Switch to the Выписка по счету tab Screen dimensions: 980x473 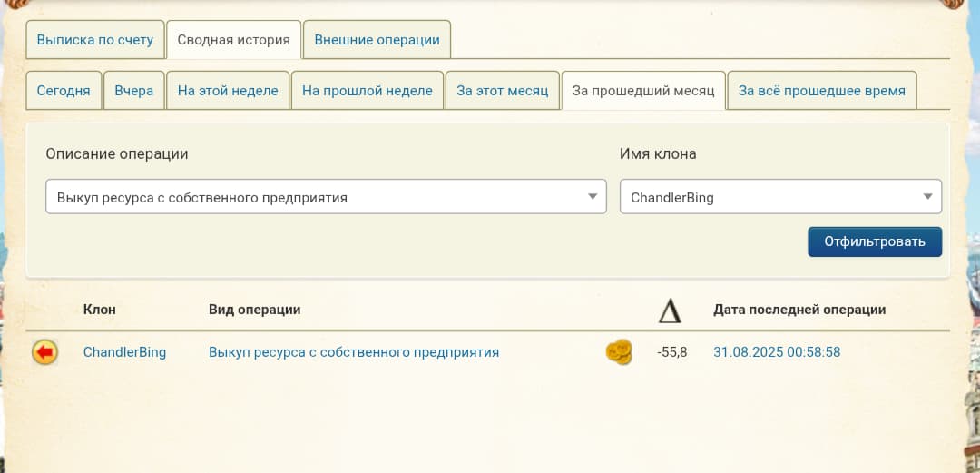pyautogui.click(x=95, y=40)
